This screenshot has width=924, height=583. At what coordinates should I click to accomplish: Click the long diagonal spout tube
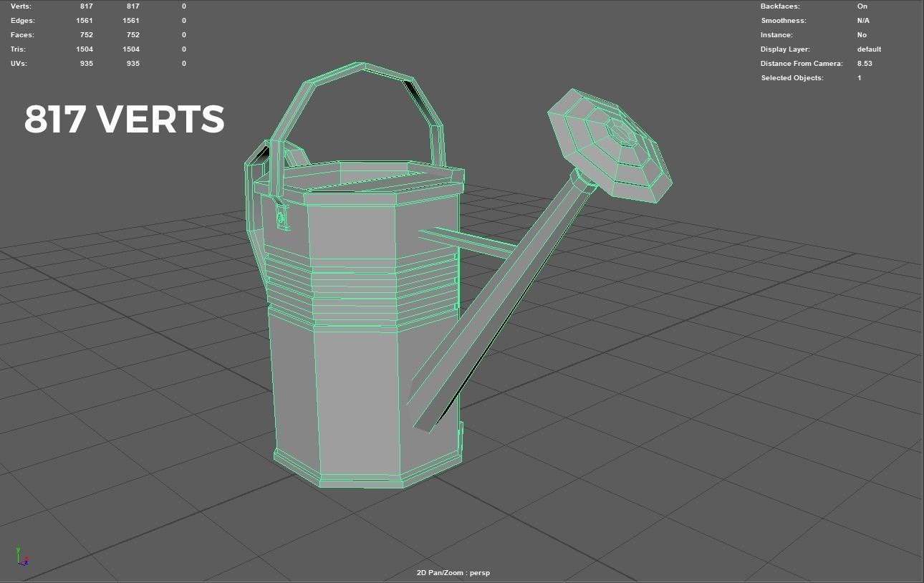[x=501, y=301]
